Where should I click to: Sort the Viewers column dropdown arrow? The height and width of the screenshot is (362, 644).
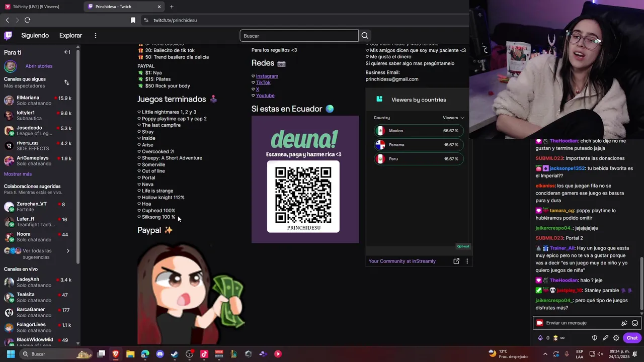tap(462, 118)
